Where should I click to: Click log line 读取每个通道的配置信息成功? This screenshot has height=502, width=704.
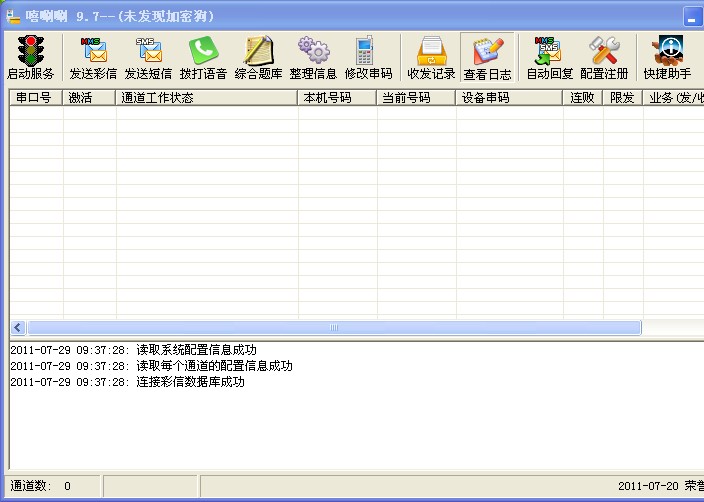point(151,366)
